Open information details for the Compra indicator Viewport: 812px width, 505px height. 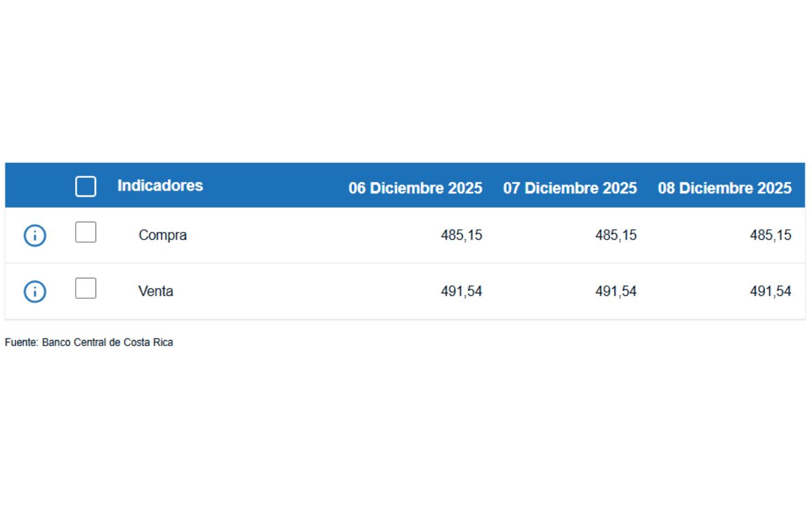(34, 235)
